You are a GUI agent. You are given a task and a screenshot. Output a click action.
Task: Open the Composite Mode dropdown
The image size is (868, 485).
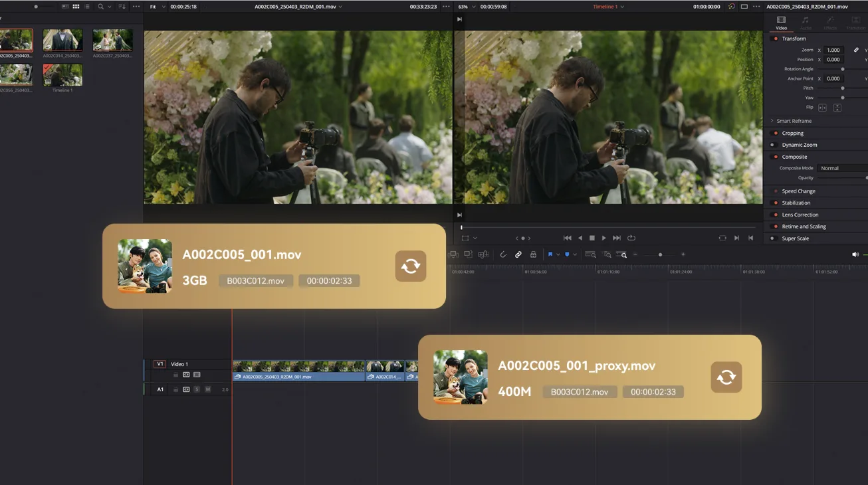coord(841,168)
